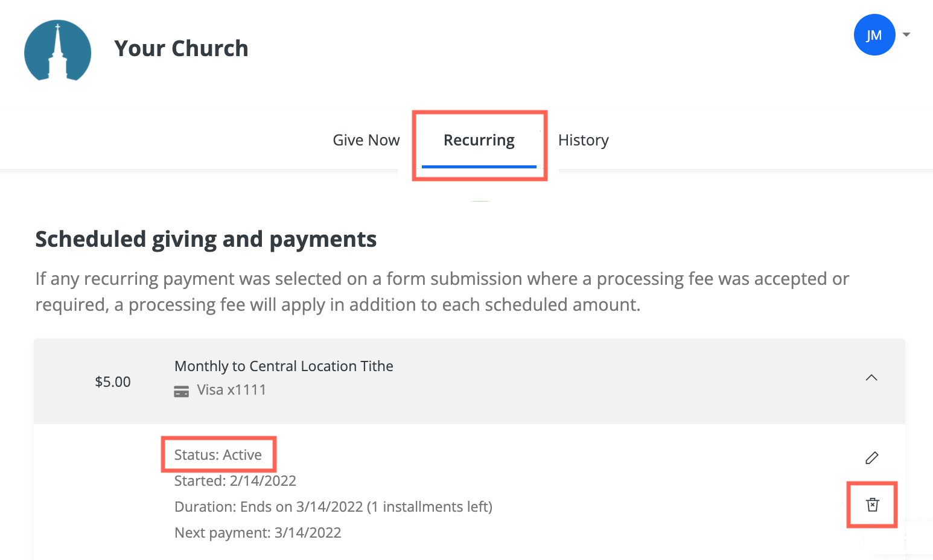Click the $5.00 amount
Image resolution: width=933 pixels, height=560 pixels.
point(113,382)
